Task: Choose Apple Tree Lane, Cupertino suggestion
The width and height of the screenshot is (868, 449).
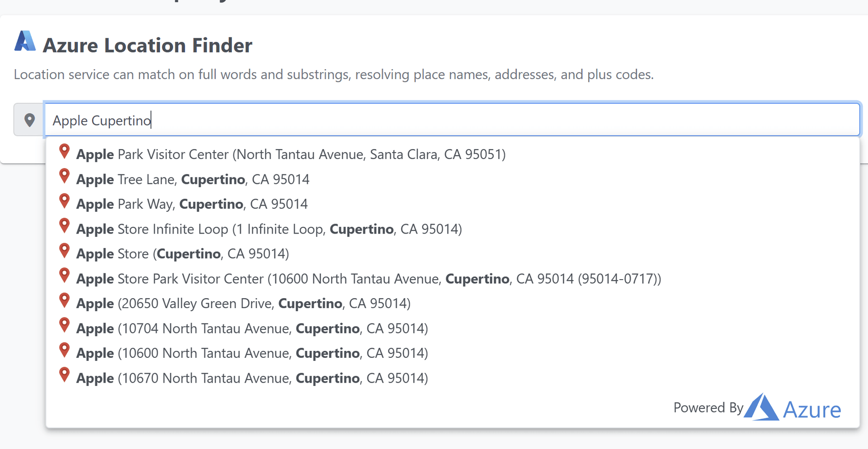Action: (x=193, y=179)
